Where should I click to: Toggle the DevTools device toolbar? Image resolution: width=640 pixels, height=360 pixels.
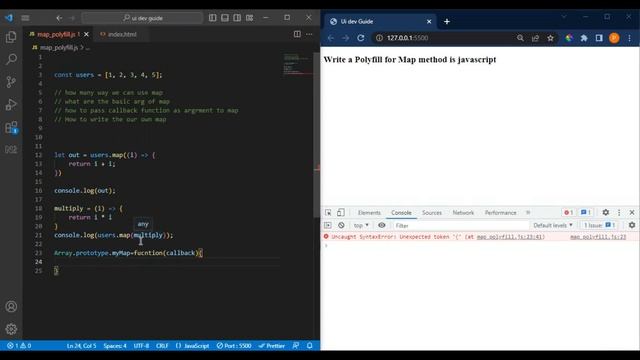(x=341, y=212)
